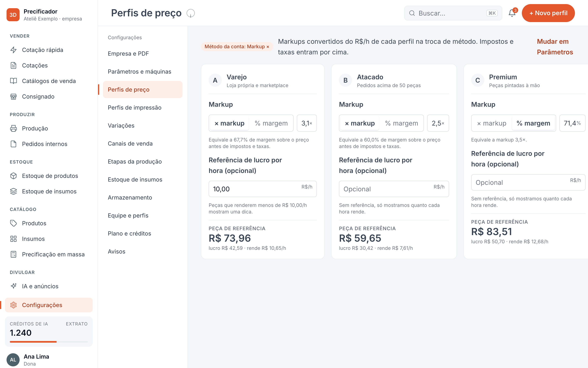Click the Insumos grid icon

point(14,239)
